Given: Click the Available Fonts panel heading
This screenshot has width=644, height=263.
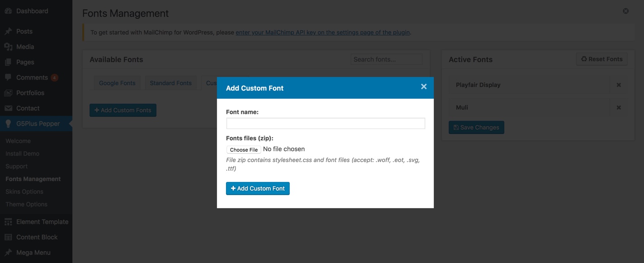Looking at the screenshot, I should point(116,59).
